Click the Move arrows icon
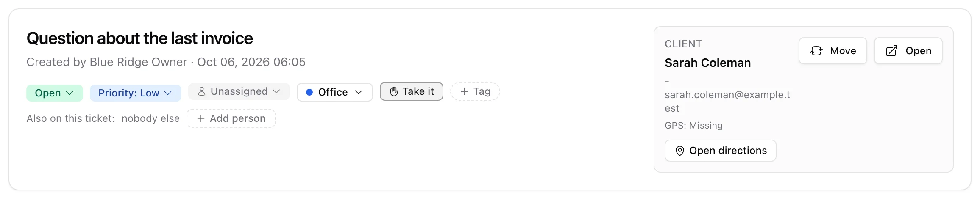This screenshot has height=198, width=980. pyautogui.click(x=816, y=51)
